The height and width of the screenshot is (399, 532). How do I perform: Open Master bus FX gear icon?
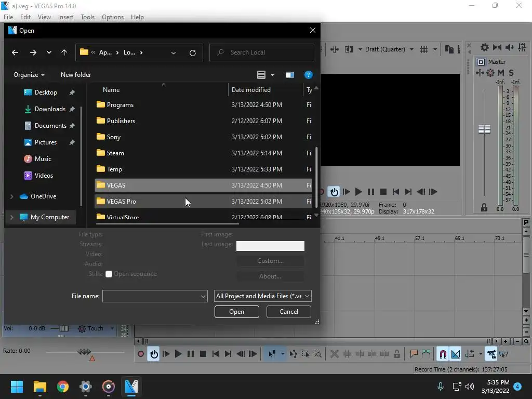click(490, 73)
